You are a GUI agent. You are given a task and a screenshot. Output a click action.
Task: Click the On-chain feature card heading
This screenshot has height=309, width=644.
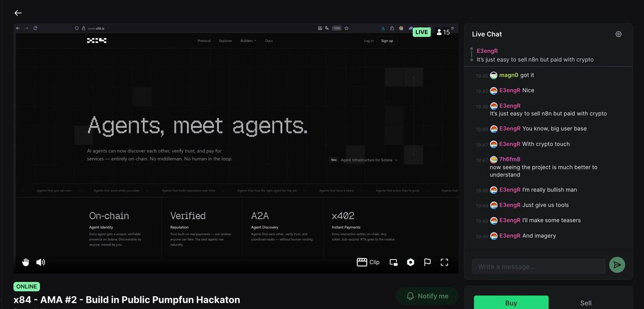[x=109, y=216]
